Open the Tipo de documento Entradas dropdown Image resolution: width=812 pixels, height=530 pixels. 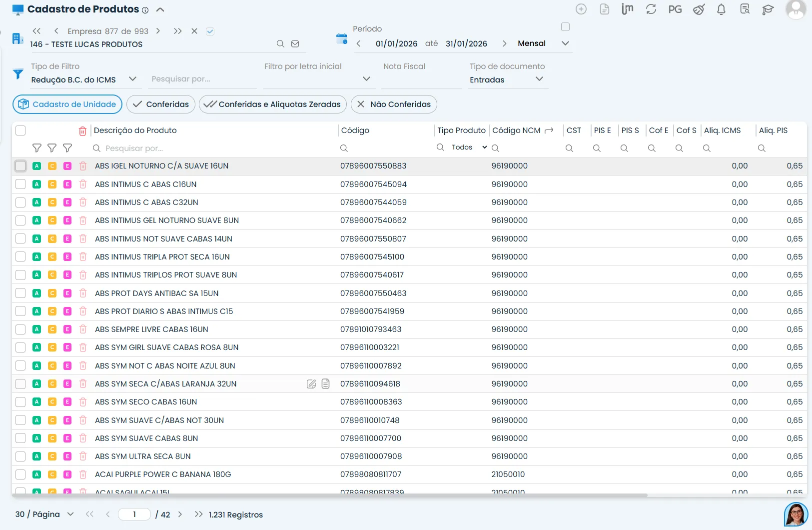539,79
